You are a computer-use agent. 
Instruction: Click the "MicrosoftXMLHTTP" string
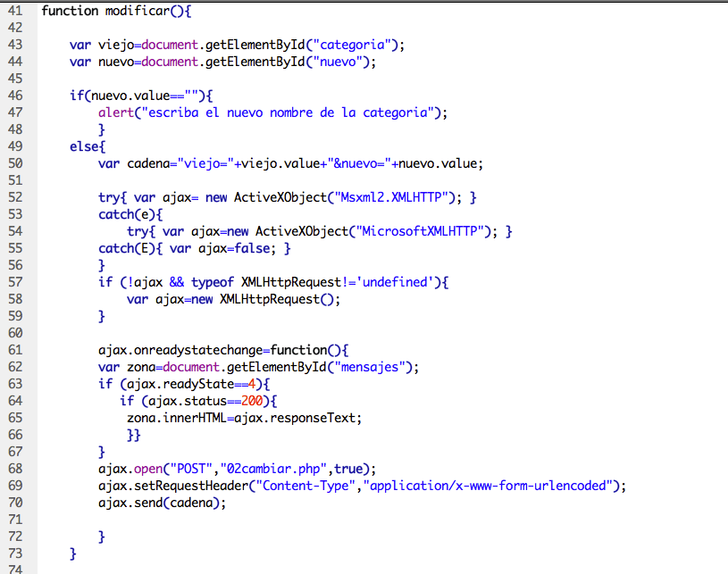[x=423, y=231]
